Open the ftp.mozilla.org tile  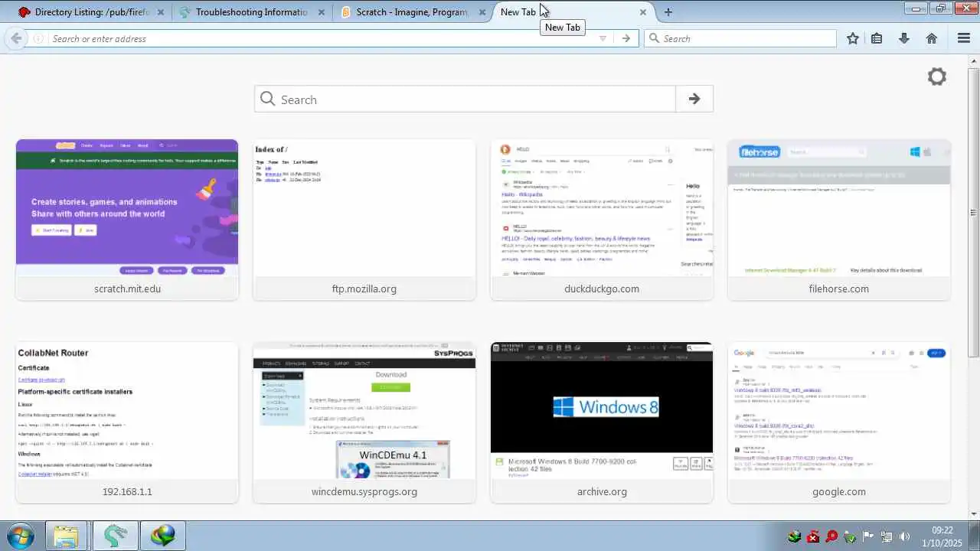(364, 220)
